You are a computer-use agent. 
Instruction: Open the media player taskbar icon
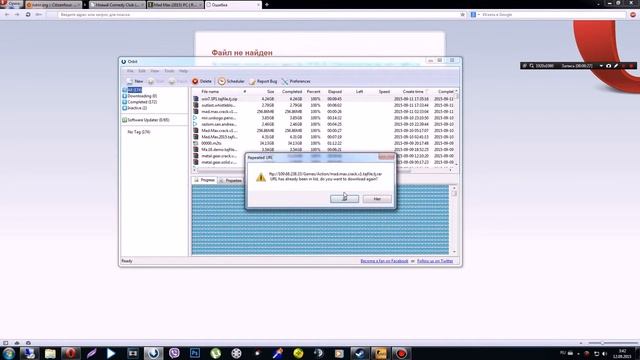click(111, 353)
